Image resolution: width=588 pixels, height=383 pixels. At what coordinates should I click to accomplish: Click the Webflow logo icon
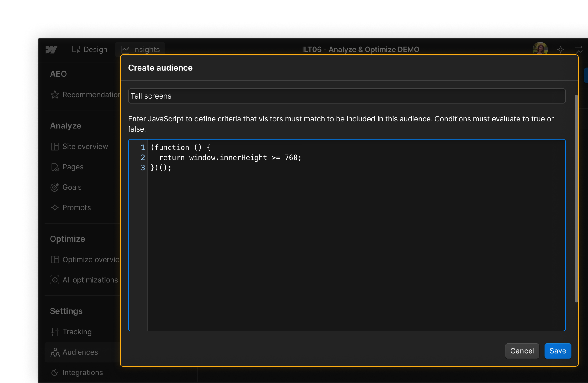[51, 49]
